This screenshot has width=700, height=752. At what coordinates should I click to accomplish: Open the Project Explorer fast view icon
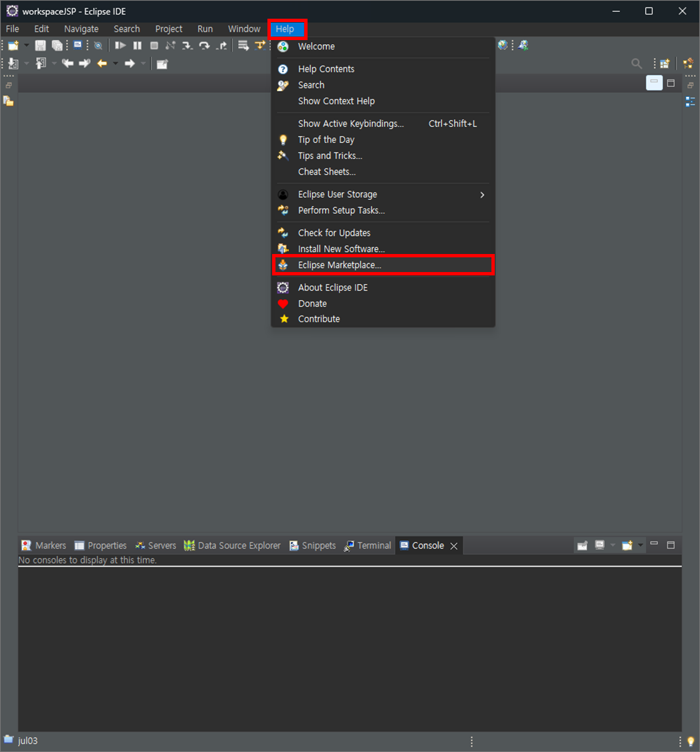[8, 101]
